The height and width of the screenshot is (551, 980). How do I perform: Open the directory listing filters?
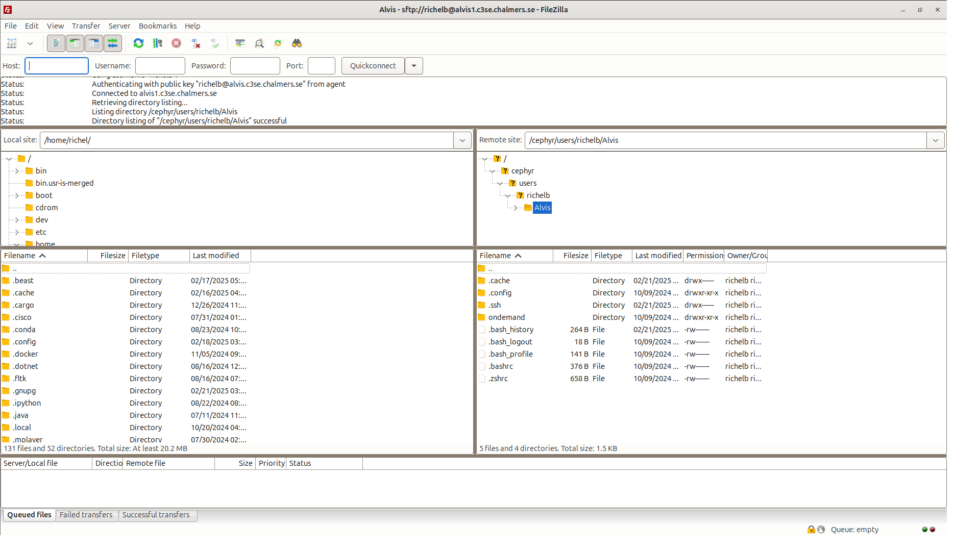240,43
